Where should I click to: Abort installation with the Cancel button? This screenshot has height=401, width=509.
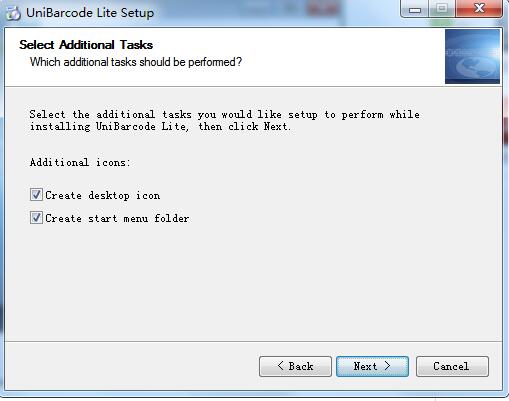pos(452,366)
